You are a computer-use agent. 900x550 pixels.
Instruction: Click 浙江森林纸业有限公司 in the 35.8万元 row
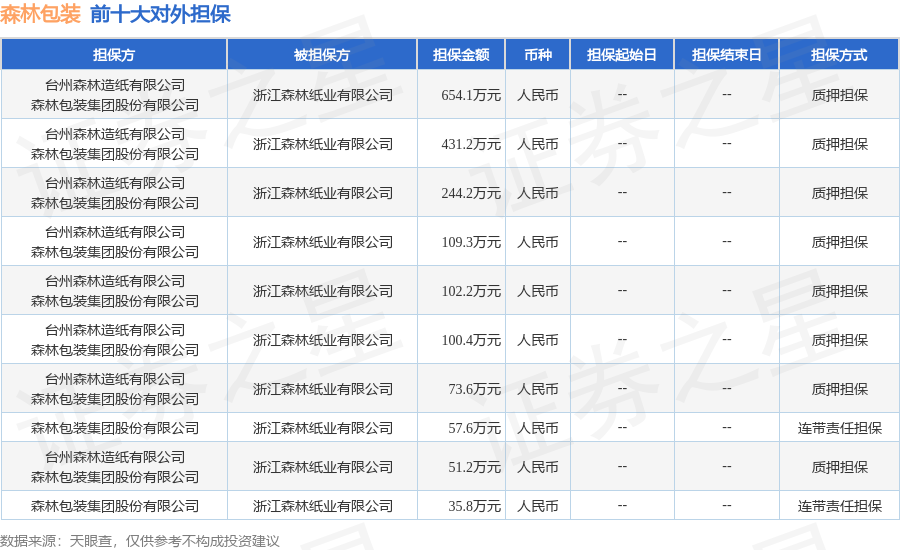coord(323,506)
